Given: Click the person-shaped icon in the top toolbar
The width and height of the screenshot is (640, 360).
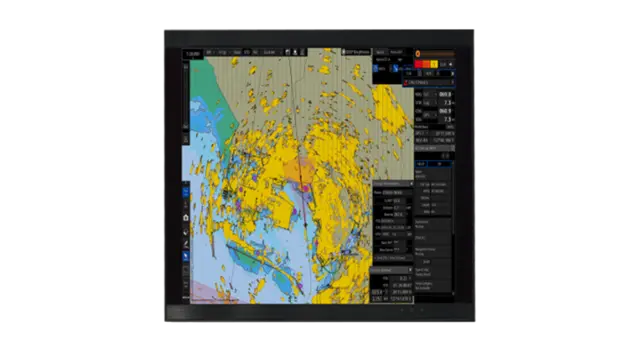Looking at the screenshot, I should 295,52.
